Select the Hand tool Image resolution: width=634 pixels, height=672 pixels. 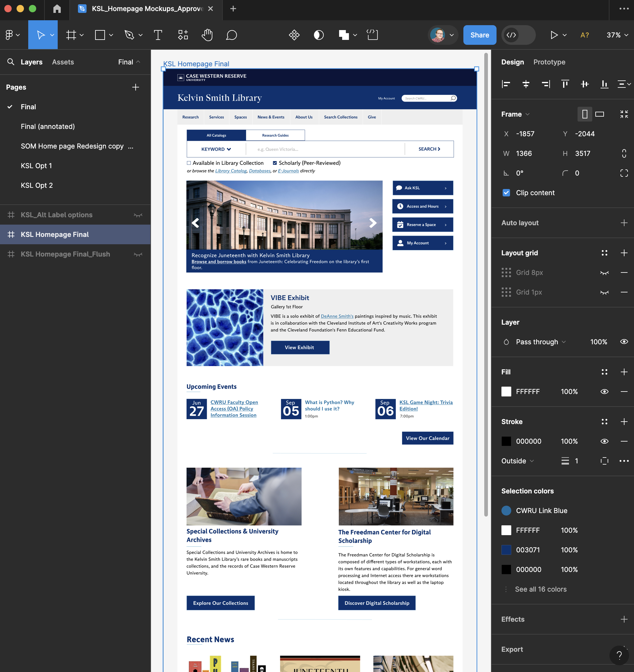pyautogui.click(x=207, y=35)
